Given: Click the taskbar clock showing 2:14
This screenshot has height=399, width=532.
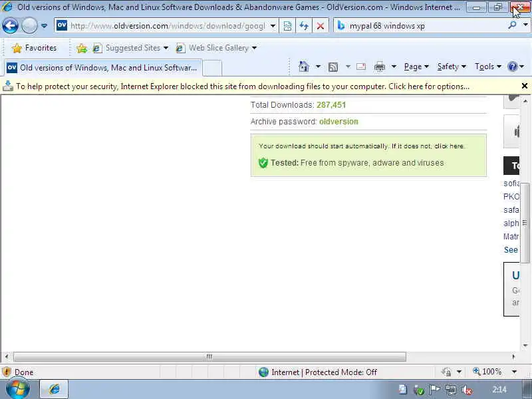Looking at the screenshot, I should (x=499, y=390).
